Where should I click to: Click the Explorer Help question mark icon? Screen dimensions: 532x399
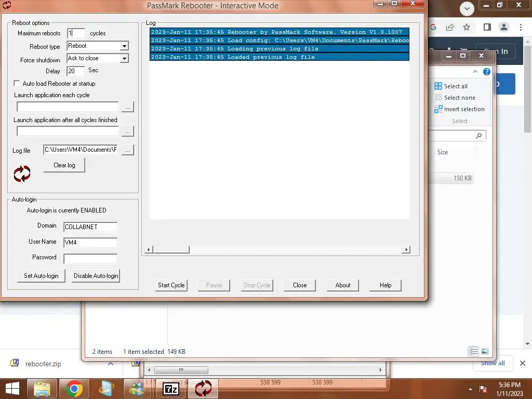[x=486, y=72]
